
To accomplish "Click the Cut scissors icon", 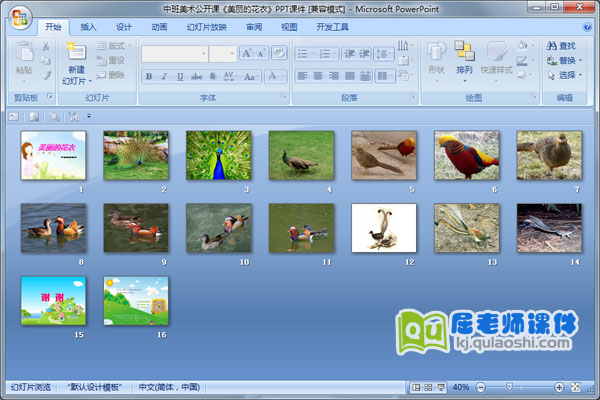I will 46,46.
